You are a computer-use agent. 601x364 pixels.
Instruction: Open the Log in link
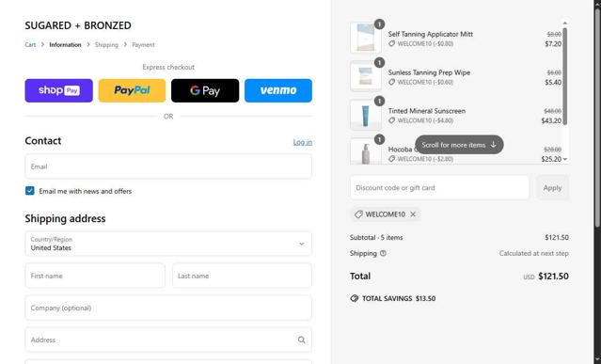click(x=303, y=142)
